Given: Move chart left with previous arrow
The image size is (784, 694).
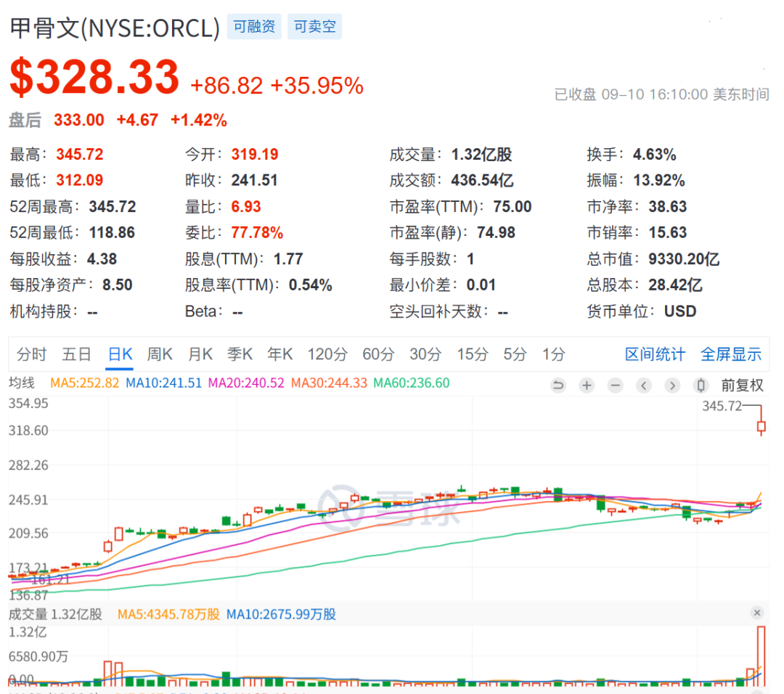Looking at the screenshot, I should [644, 385].
